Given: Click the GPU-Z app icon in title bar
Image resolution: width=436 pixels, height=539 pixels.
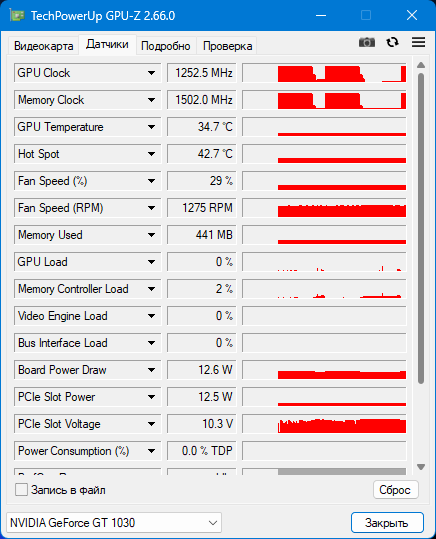Looking at the screenshot, I should [x=17, y=15].
